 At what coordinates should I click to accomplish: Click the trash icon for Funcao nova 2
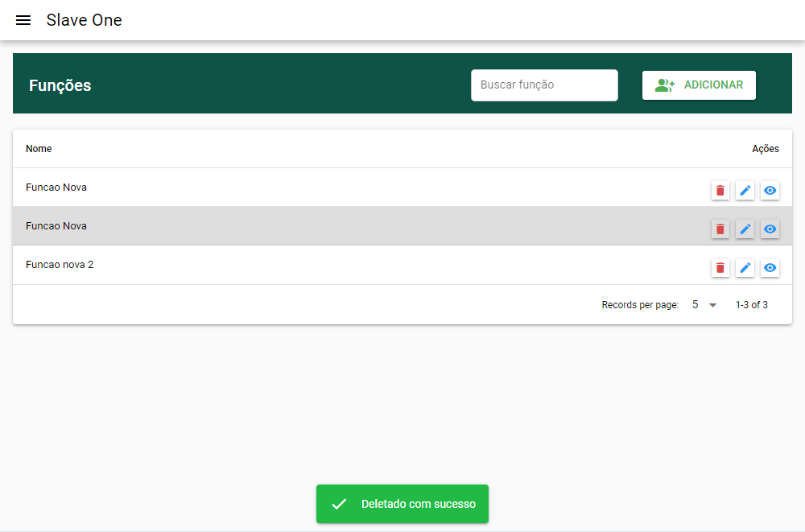point(720,268)
